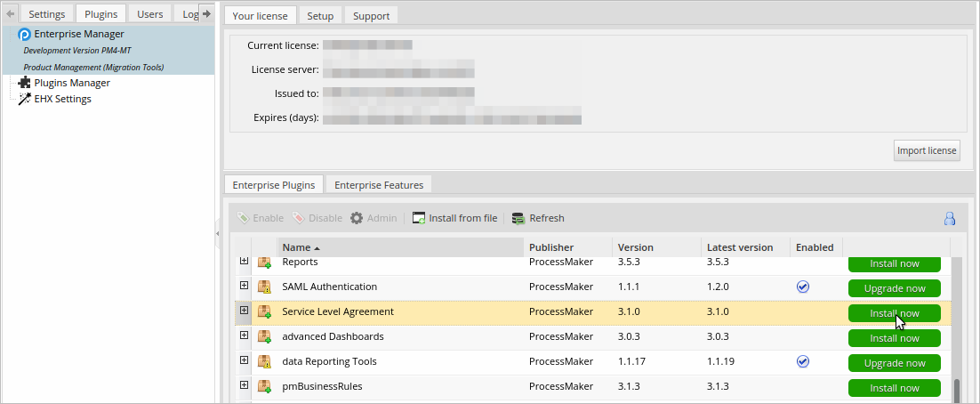Click the Refresh database icon
The image size is (980, 404).
coord(518,218)
